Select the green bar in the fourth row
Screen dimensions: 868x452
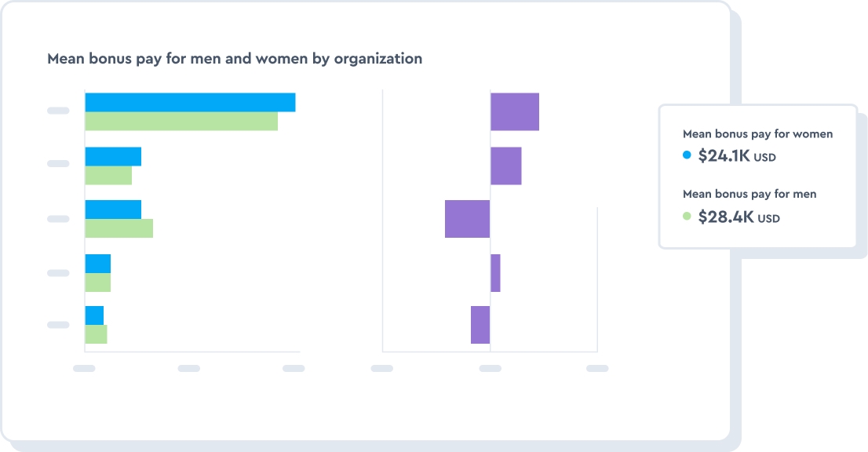click(98, 282)
